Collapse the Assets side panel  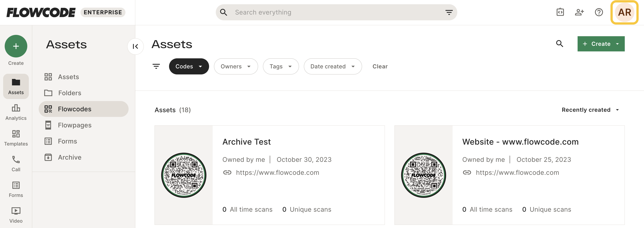[x=136, y=46]
